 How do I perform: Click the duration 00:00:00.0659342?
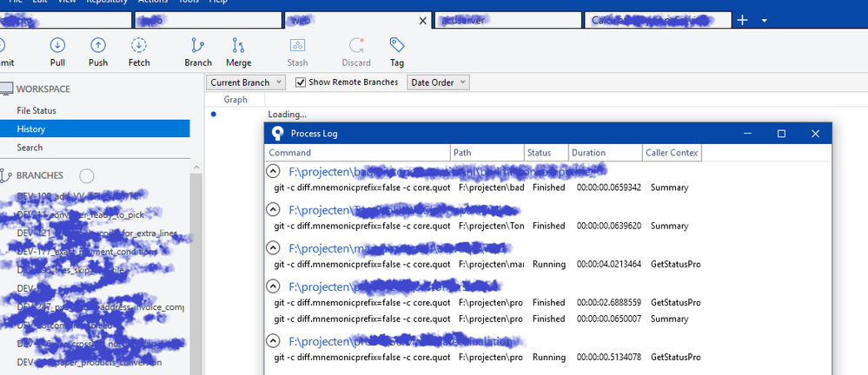609,187
